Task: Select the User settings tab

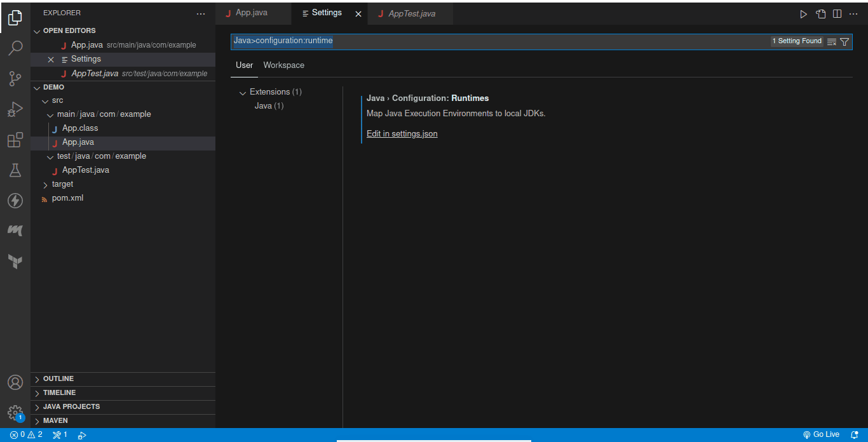Action: pos(244,65)
